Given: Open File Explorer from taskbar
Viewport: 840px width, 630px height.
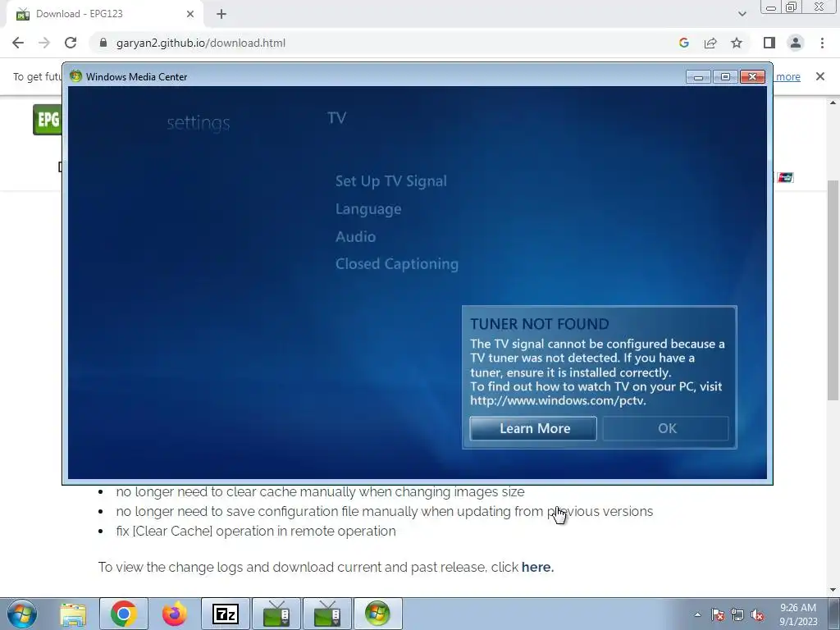Looking at the screenshot, I should point(73,614).
